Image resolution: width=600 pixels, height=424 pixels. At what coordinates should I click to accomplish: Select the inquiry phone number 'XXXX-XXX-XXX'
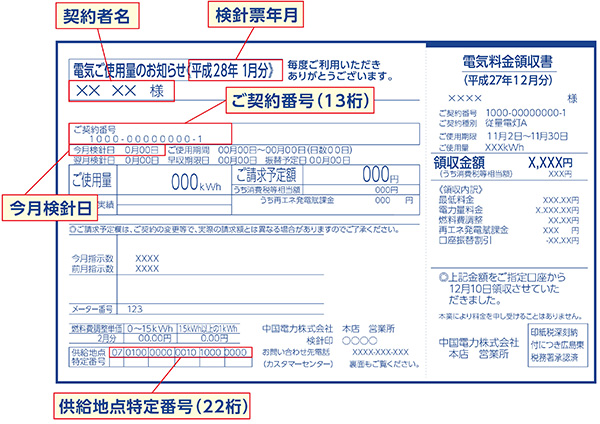click(x=380, y=352)
